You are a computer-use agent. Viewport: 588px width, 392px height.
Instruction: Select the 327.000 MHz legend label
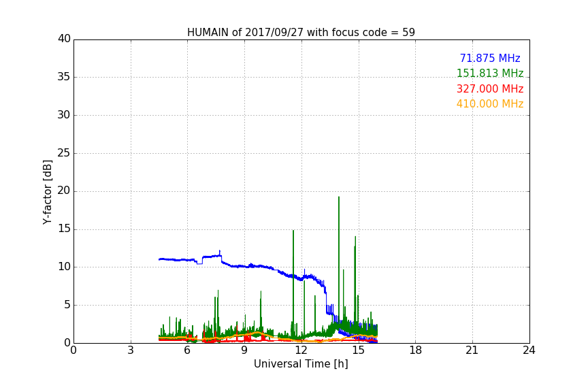point(490,89)
